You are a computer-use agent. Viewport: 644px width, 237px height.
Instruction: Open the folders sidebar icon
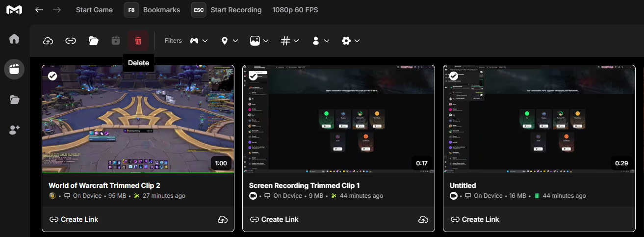[14, 100]
